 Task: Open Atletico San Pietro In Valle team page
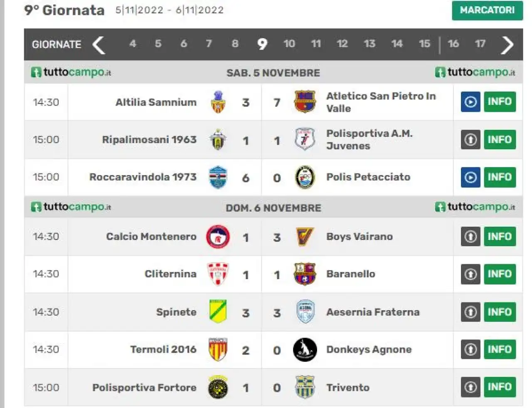point(381,102)
